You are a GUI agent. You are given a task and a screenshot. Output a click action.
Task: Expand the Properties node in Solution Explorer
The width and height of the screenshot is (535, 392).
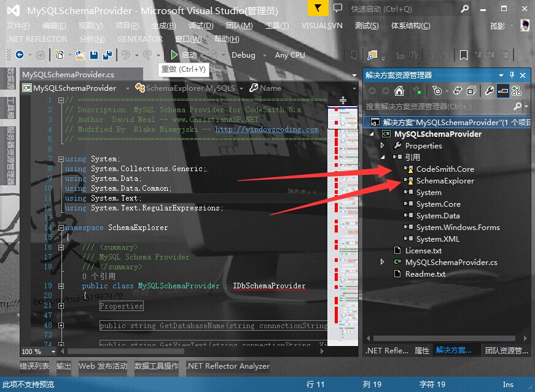382,145
